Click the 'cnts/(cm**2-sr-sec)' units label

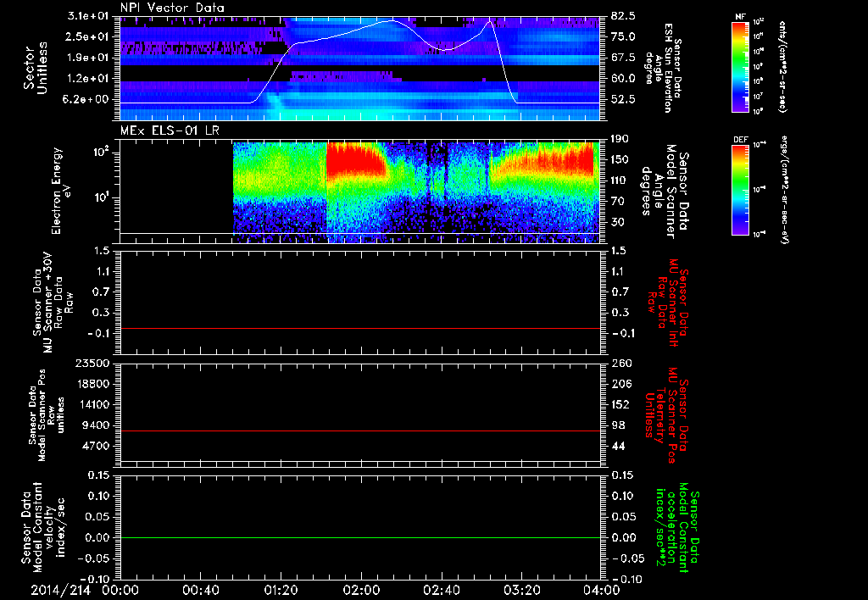coord(782,67)
